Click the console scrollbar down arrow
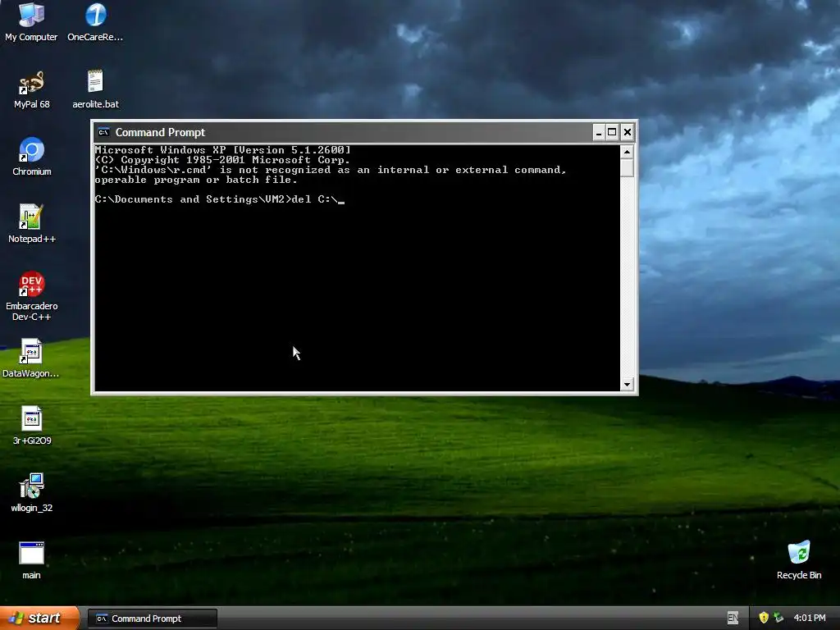The height and width of the screenshot is (630, 840). (627, 384)
